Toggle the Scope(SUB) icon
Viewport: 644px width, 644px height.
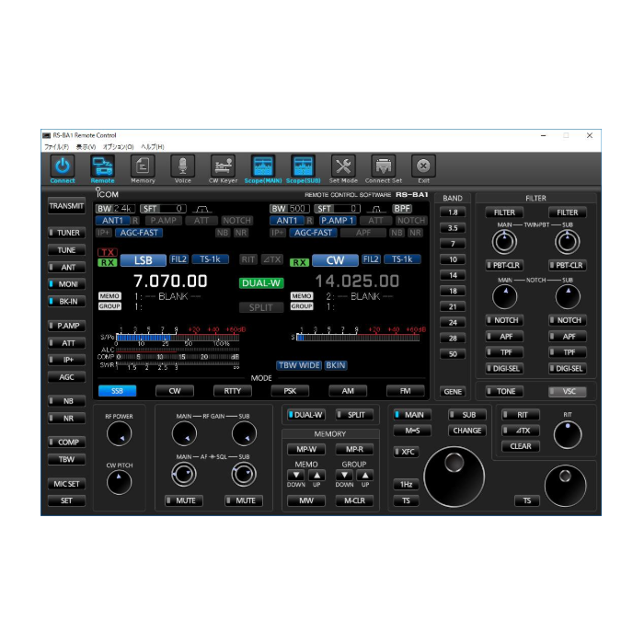303,167
